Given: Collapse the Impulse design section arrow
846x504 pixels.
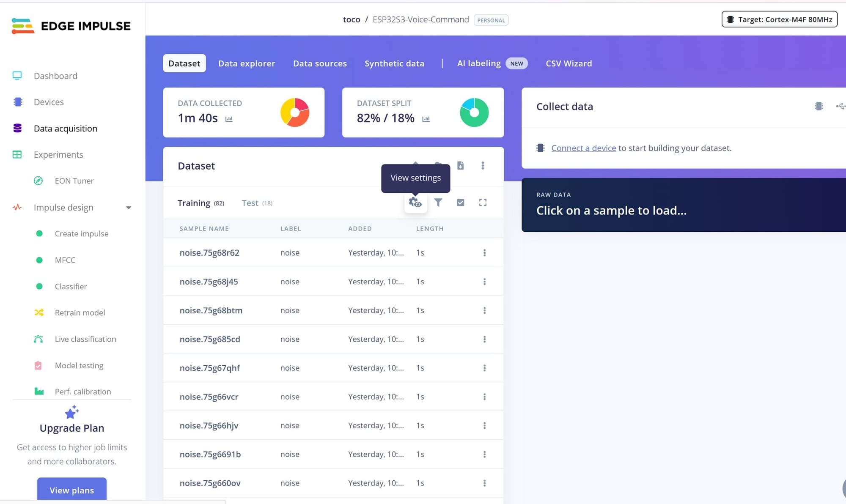Looking at the screenshot, I should click(x=129, y=208).
